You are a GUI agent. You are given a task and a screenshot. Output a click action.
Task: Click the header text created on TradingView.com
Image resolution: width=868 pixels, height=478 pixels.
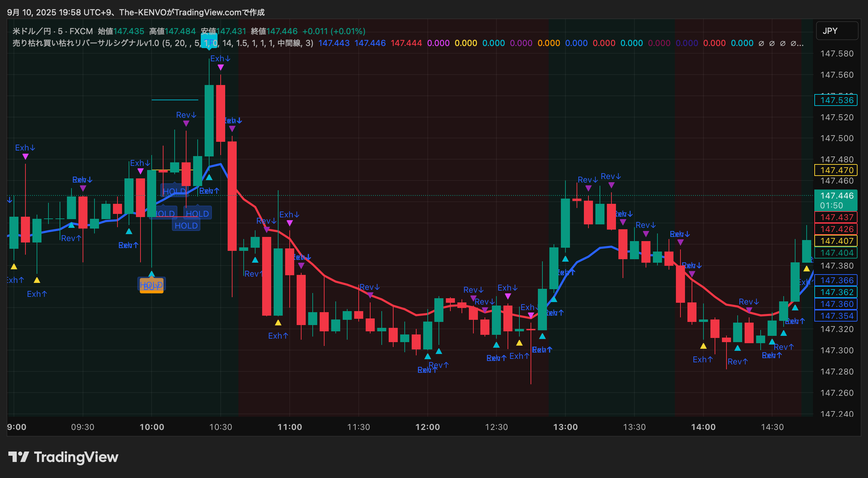[136, 13]
